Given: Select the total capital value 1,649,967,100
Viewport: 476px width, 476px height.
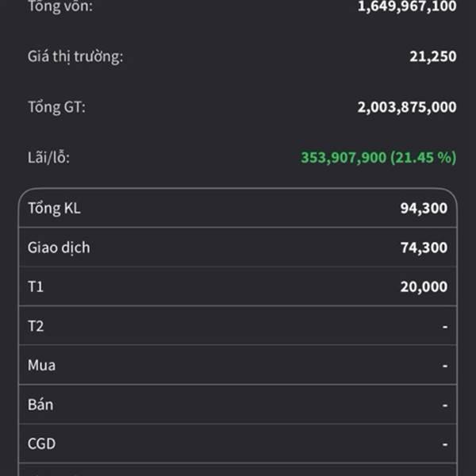Looking at the screenshot, I should pyautogui.click(x=407, y=6).
